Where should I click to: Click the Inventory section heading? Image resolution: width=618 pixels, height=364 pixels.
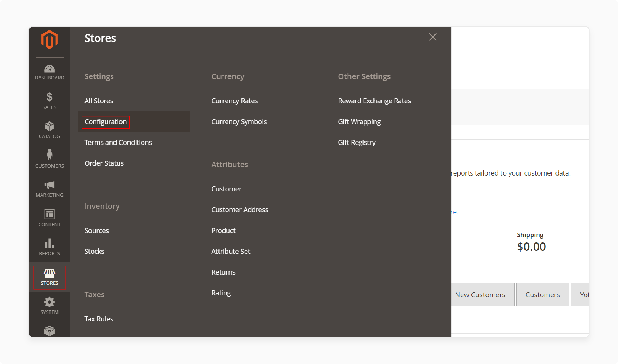pos(102,206)
